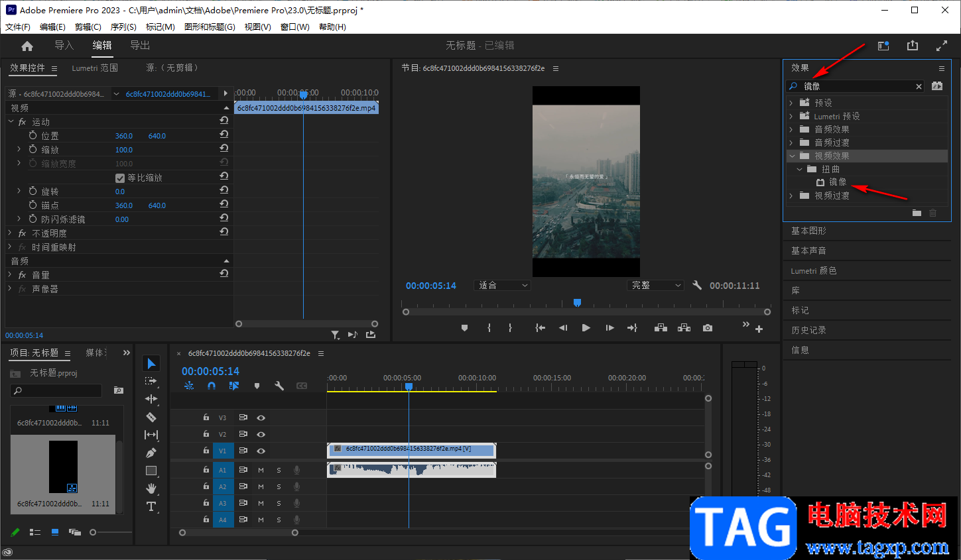Open timeline wrench settings icon
The width and height of the screenshot is (961, 560).
[279, 386]
